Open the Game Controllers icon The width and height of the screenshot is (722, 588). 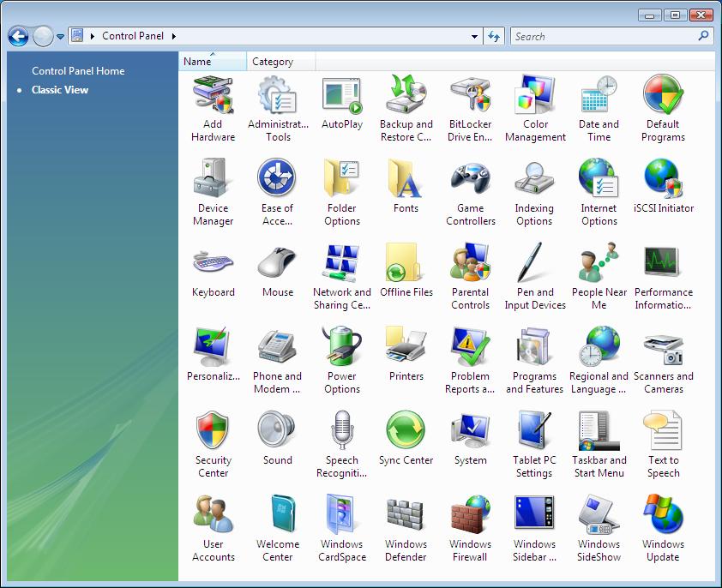(470, 181)
